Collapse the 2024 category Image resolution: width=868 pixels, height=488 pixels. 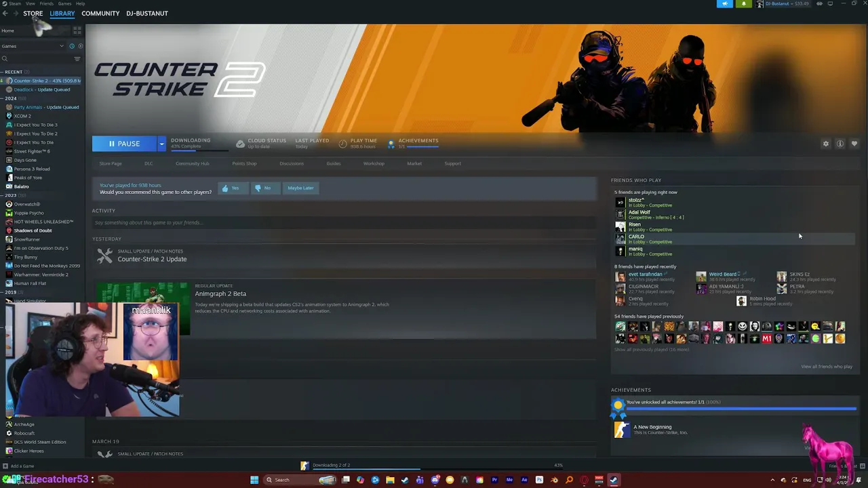10,98
